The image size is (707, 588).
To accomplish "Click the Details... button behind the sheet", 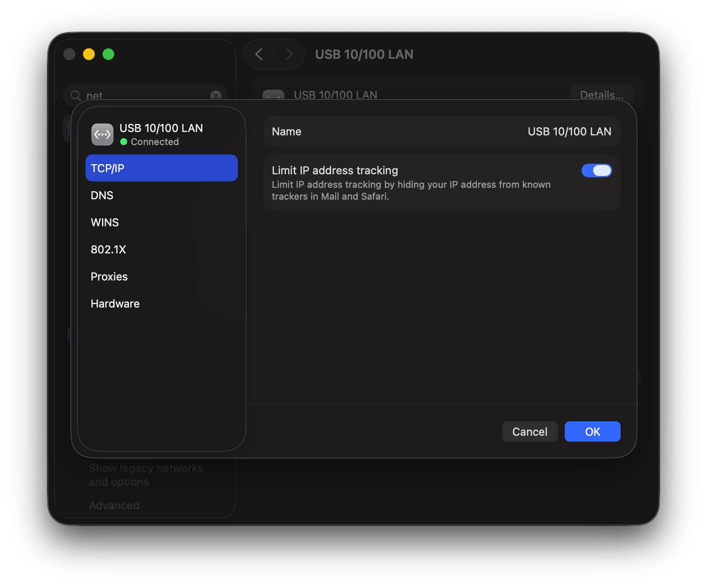I will (601, 94).
